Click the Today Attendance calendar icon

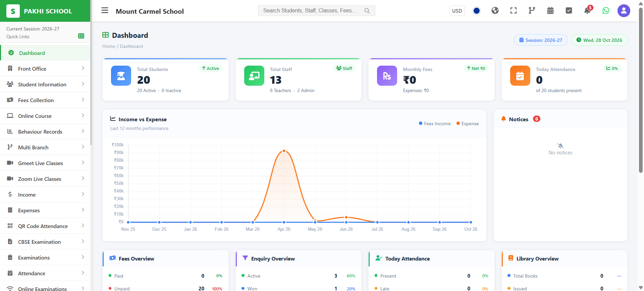[520, 76]
